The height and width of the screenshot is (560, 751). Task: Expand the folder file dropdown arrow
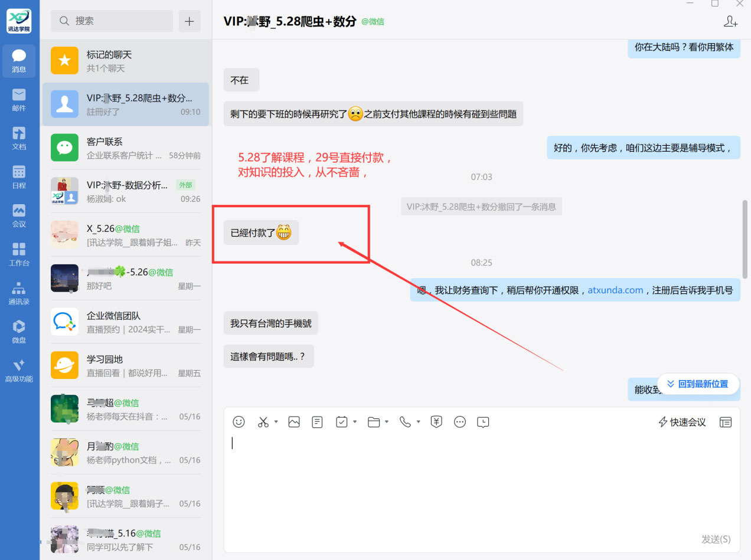[387, 422]
